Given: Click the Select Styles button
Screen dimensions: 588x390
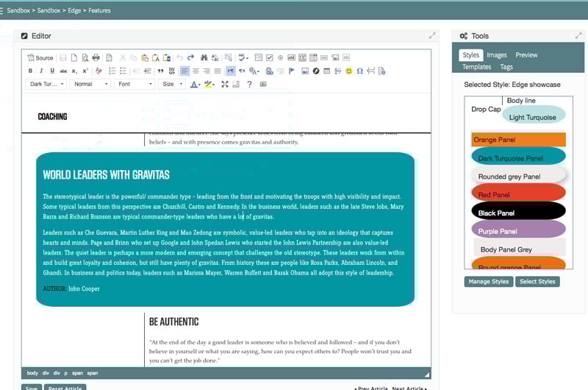Looking at the screenshot, I should click(537, 282).
